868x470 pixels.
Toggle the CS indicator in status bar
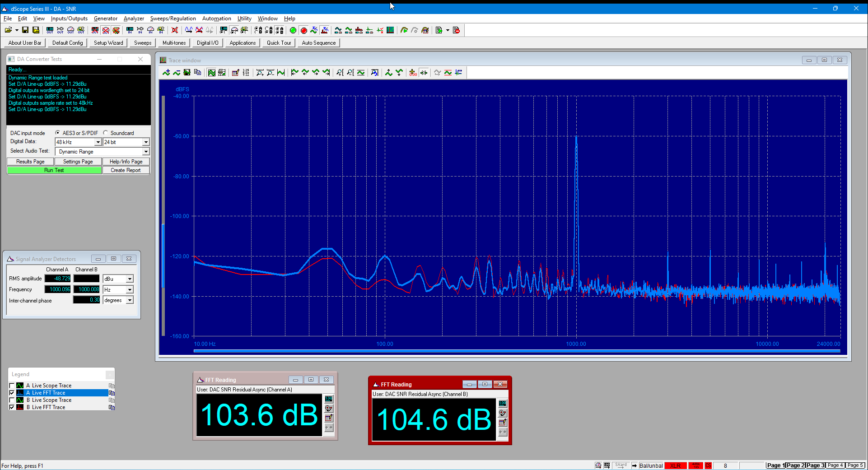click(x=708, y=465)
